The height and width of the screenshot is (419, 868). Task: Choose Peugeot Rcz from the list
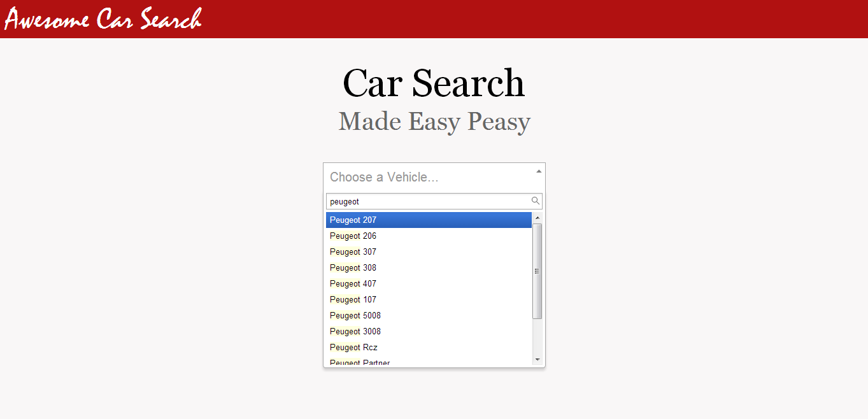click(x=429, y=348)
